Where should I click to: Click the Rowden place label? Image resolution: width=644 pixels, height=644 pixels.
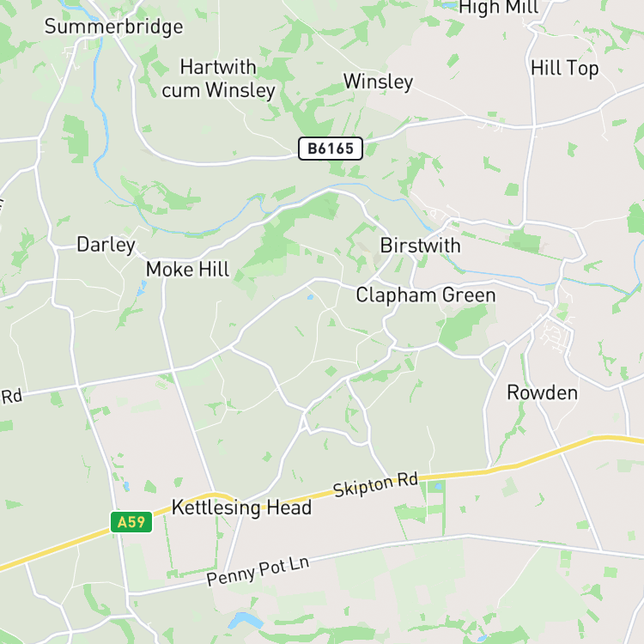pyautogui.click(x=542, y=392)
